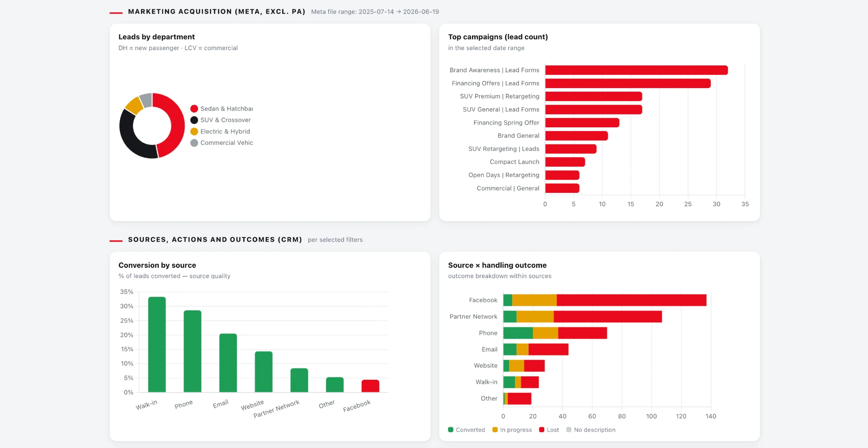Click the 'Source × handling outcome' title

tap(497, 266)
